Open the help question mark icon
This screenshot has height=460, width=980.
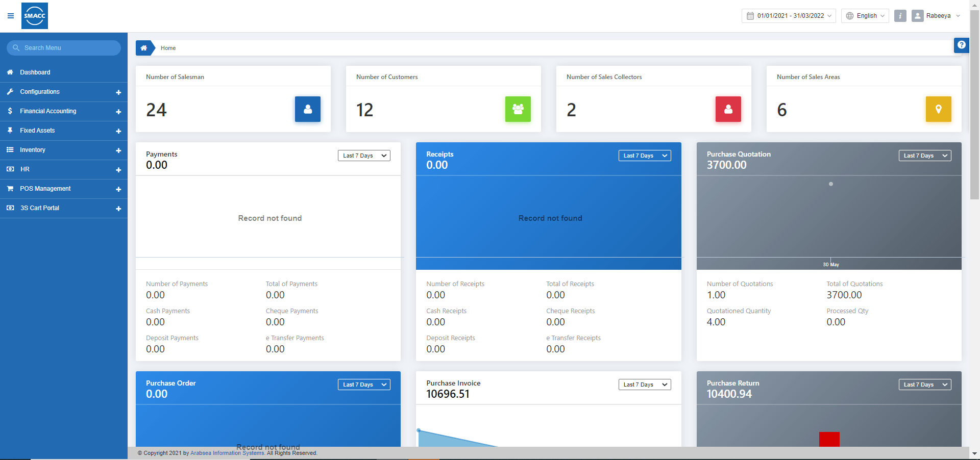click(x=961, y=45)
